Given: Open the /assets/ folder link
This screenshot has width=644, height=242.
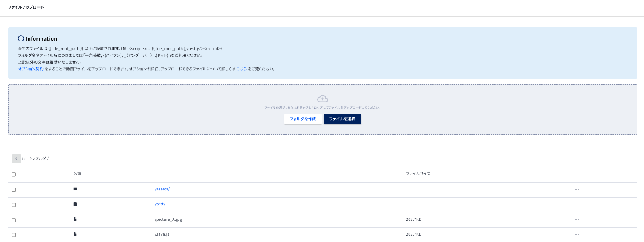Looking at the screenshot, I should click(x=162, y=189).
